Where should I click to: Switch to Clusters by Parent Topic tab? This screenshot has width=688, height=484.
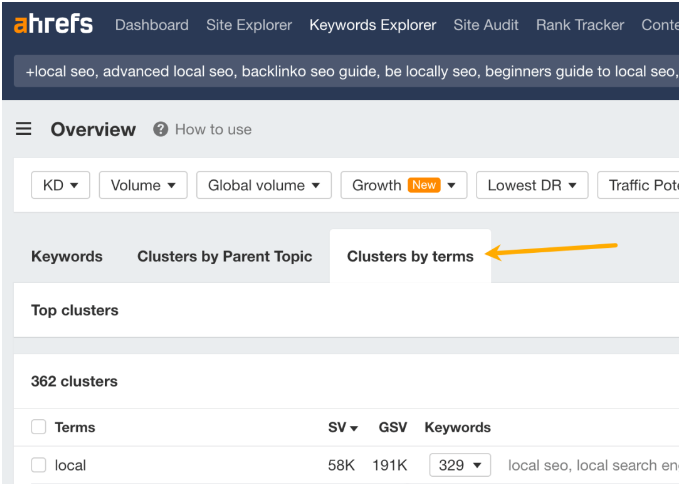click(225, 256)
